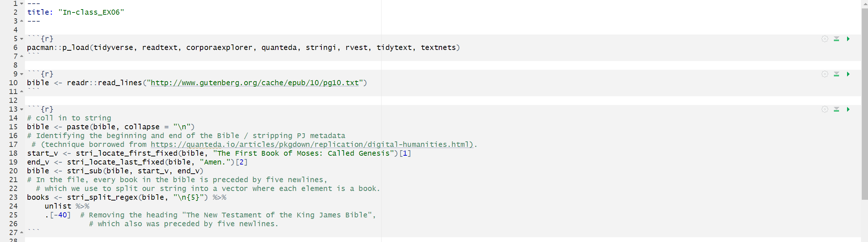
Task: Run all chunks above the stri_locate chunk
Action: tap(836, 109)
